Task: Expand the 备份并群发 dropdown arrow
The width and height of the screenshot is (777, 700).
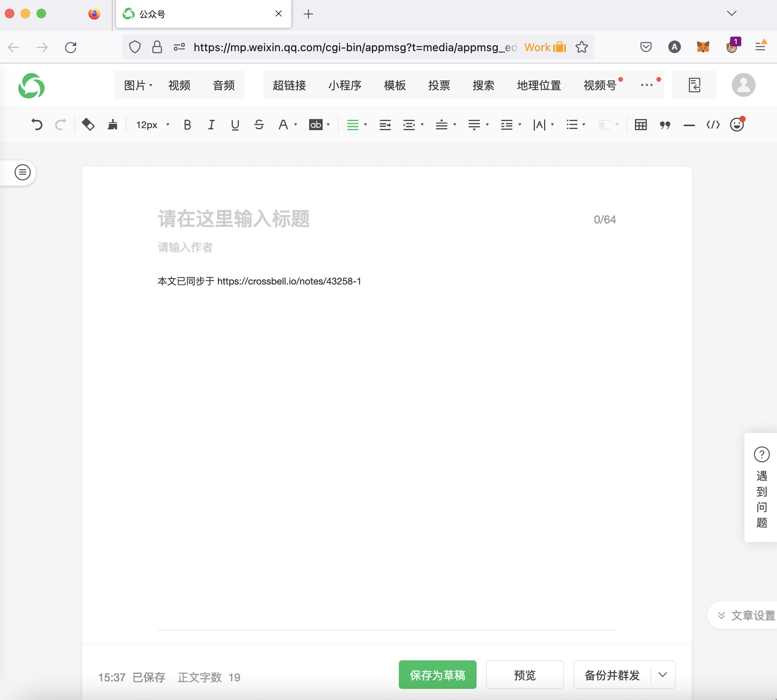Action: coord(663,675)
